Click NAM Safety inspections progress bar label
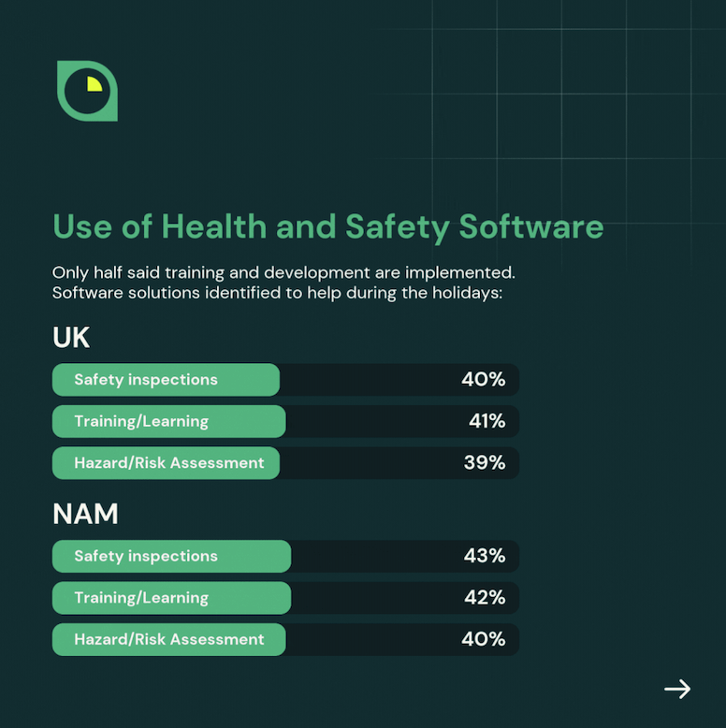The height and width of the screenshot is (728, 726). [x=146, y=556]
